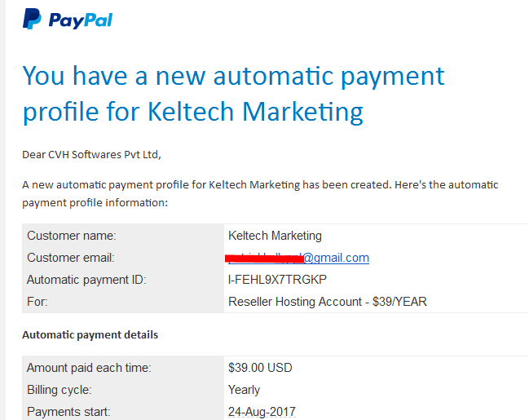Click the Customer email label

71,258
